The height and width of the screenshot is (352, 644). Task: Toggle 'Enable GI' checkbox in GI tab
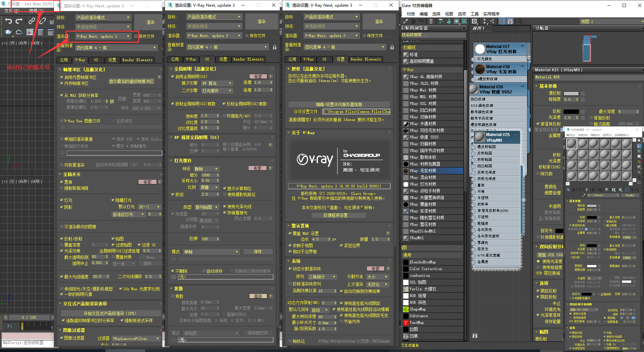pyautogui.click(x=173, y=77)
